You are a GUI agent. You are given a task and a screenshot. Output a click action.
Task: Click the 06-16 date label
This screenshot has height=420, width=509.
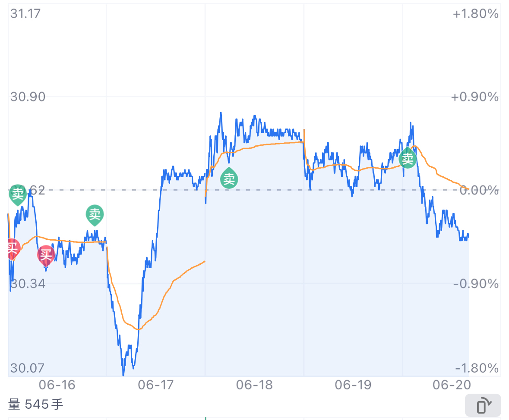tap(57, 385)
